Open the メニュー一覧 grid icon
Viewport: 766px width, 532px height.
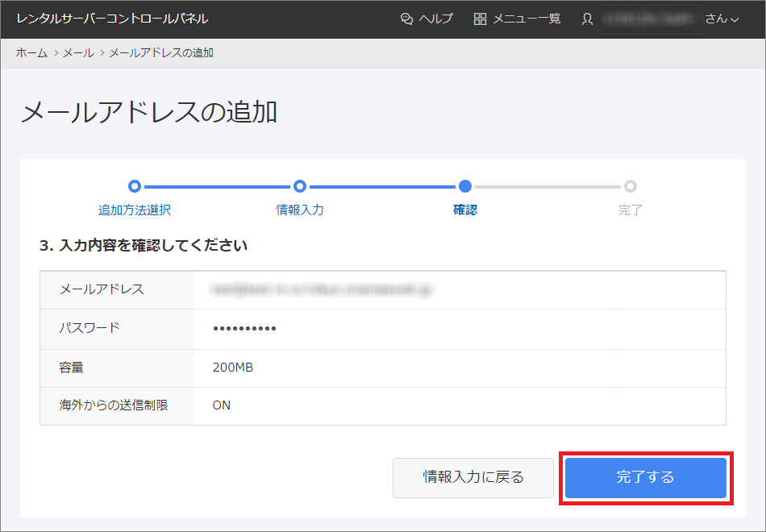(x=480, y=19)
